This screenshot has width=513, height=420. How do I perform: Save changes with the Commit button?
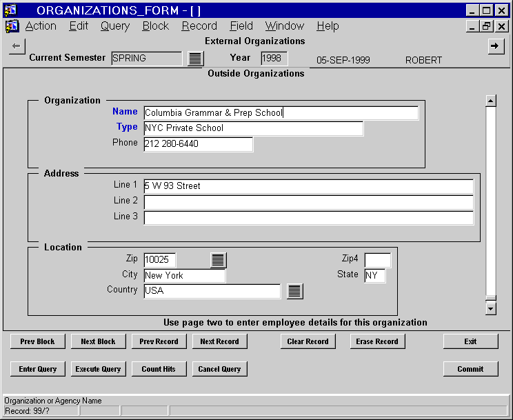(x=470, y=369)
